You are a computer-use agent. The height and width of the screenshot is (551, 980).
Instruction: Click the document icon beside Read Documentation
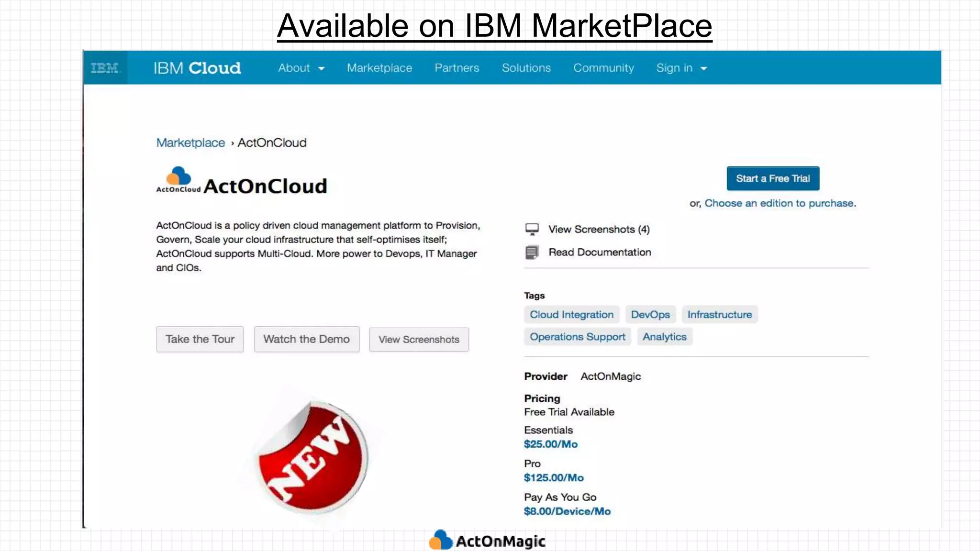click(x=532, y=252)
